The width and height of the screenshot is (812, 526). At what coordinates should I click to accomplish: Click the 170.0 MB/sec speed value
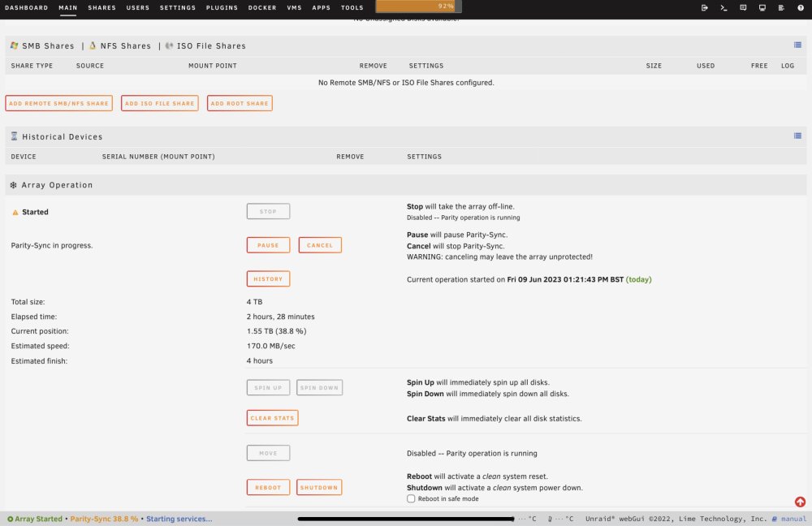click(271, 346)
